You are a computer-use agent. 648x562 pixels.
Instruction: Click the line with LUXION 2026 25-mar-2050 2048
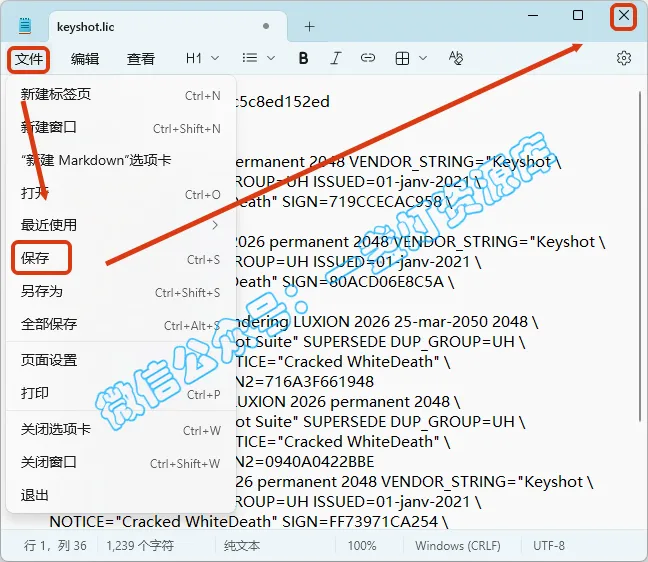click(387, 322)
